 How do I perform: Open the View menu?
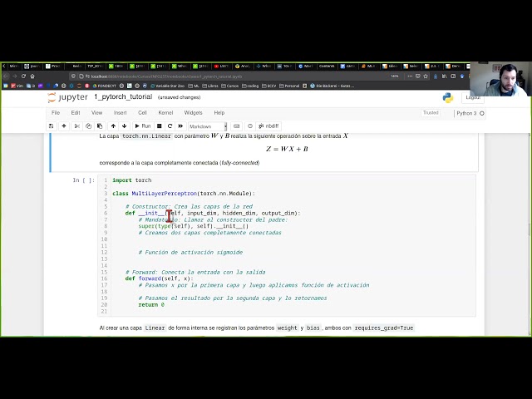coord(96,113)
